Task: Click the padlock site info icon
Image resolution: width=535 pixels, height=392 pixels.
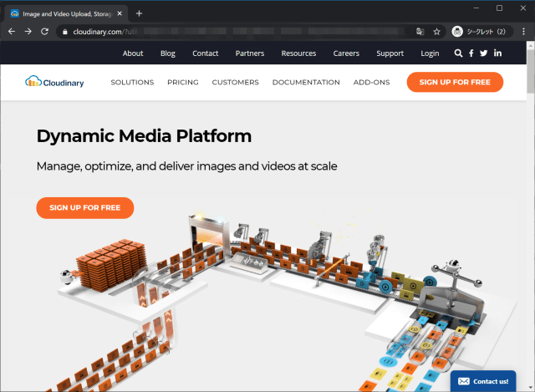Action: [65, 32]
